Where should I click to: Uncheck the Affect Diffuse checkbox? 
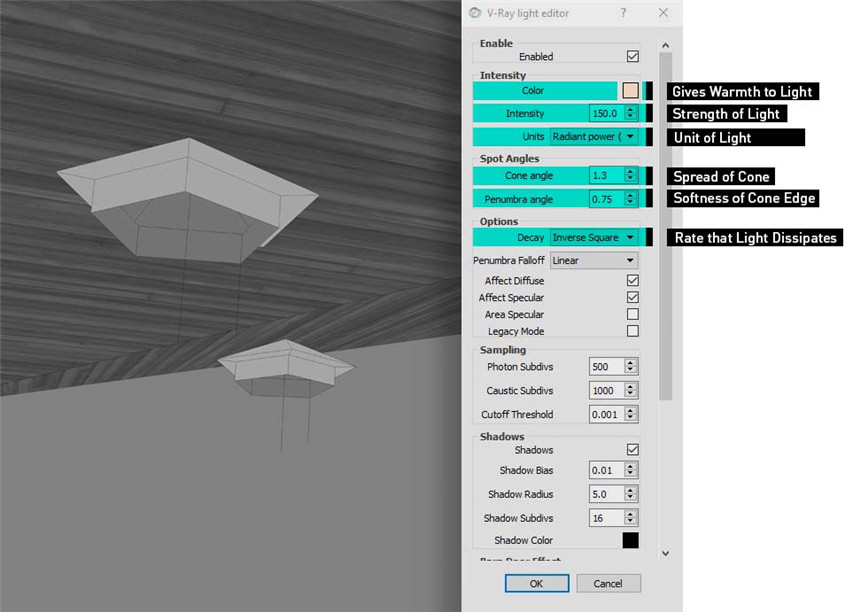click(632, 281)
